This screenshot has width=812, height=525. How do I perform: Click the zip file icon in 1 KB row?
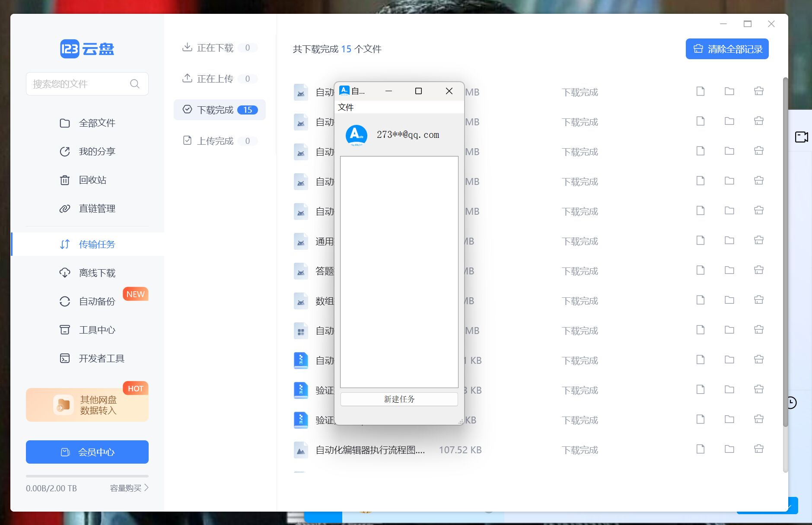click(301, 360)
